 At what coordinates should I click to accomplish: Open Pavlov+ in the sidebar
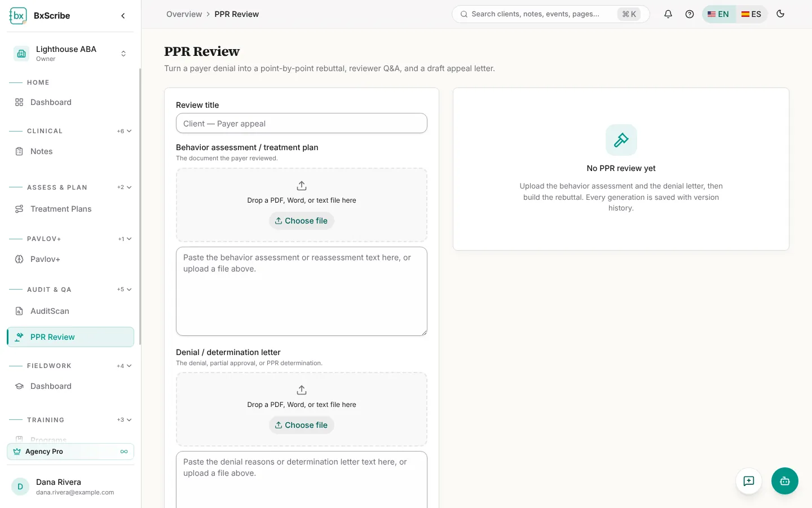[70, 259]
